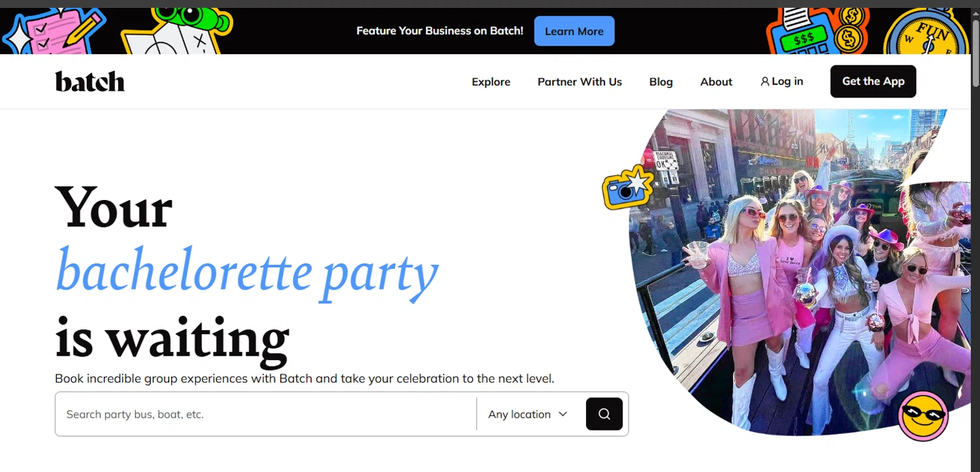
Task: Click the search magnifier button
Action: click(604, 414)
